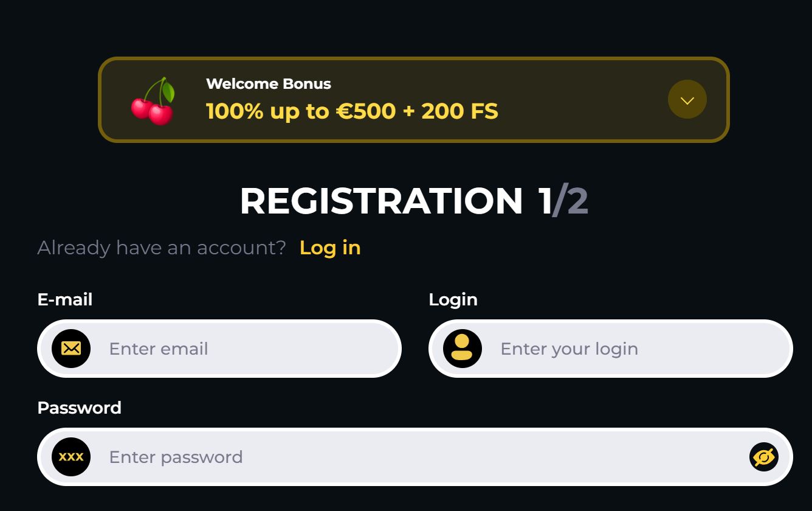Click into the Enter password field
Image resolution: width=812 pixels, height=511 pixels.
point(419,457)
